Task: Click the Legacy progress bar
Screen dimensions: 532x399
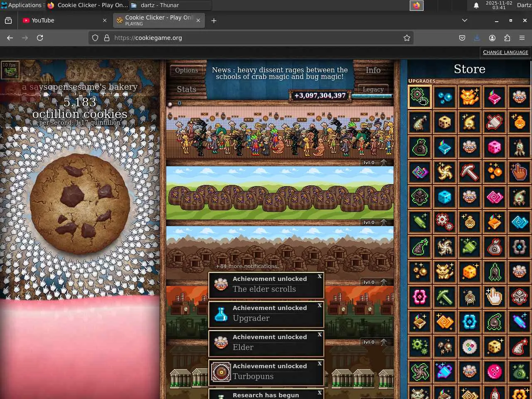Action: point(372,96)
